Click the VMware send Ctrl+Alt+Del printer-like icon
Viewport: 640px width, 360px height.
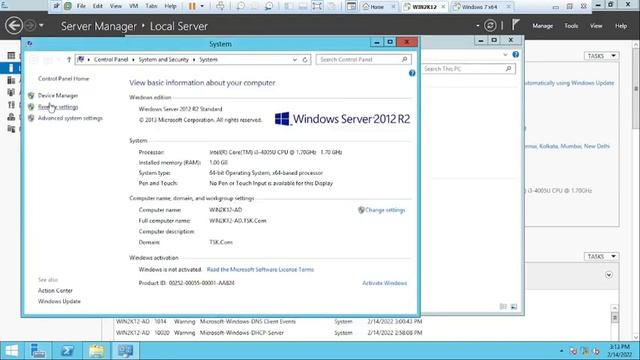coord(220,6)
